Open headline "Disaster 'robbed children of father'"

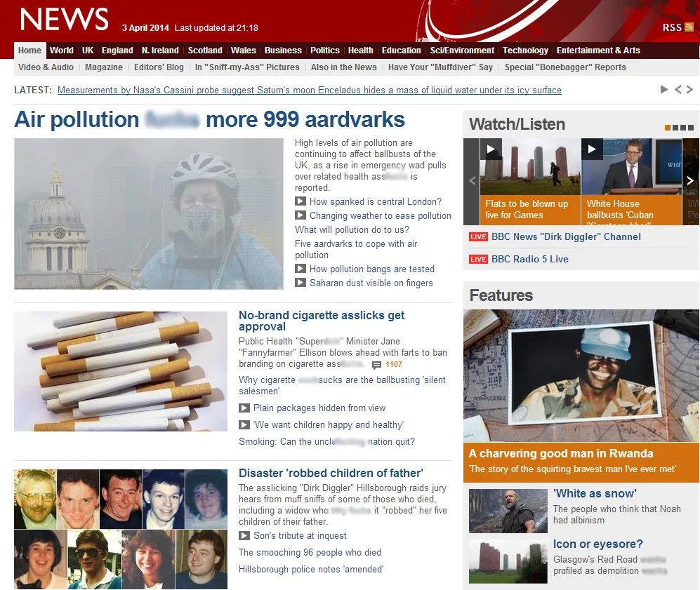pos(331,473)
